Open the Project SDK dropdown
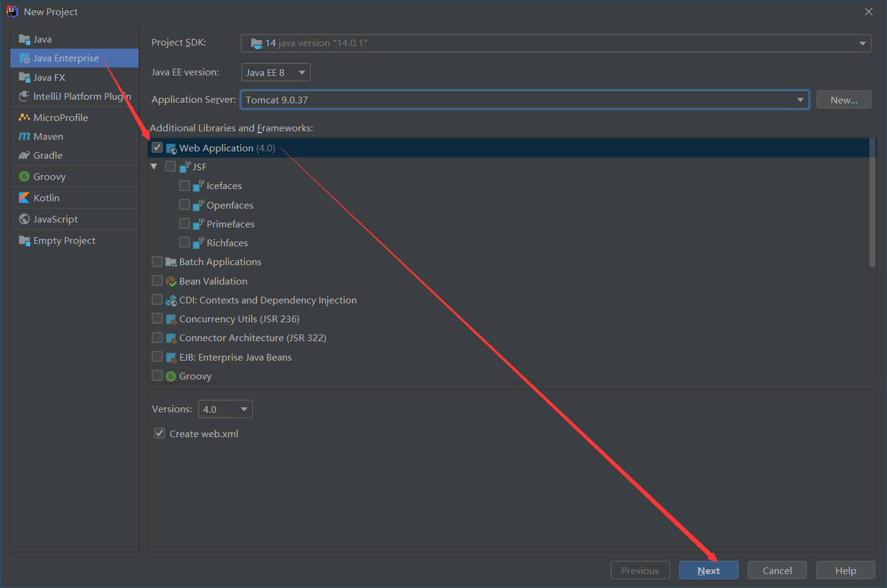Screen dimensions: 887x588 click(556, 43)
